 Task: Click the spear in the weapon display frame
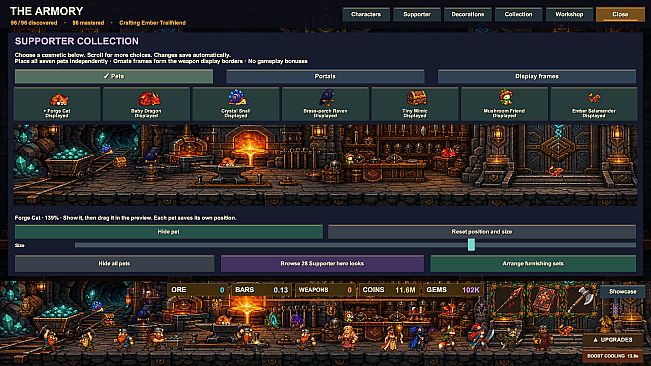point(509,300)
